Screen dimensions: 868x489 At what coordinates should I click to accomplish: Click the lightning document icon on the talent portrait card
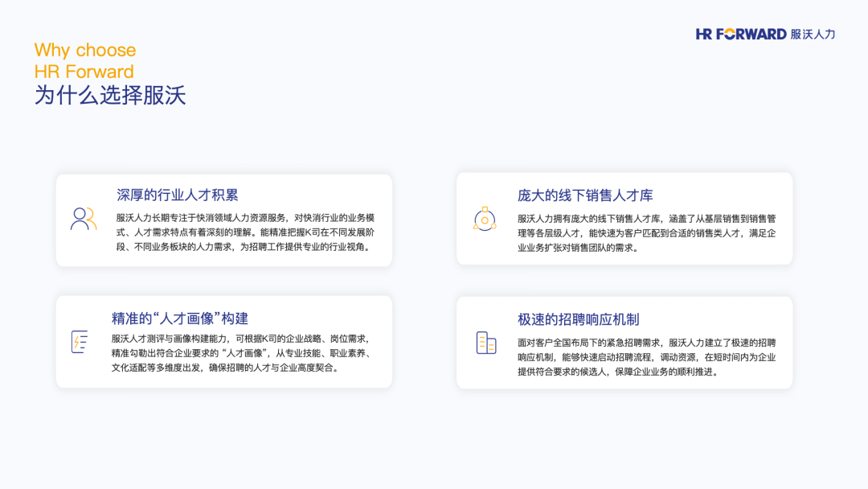[81, 343]
